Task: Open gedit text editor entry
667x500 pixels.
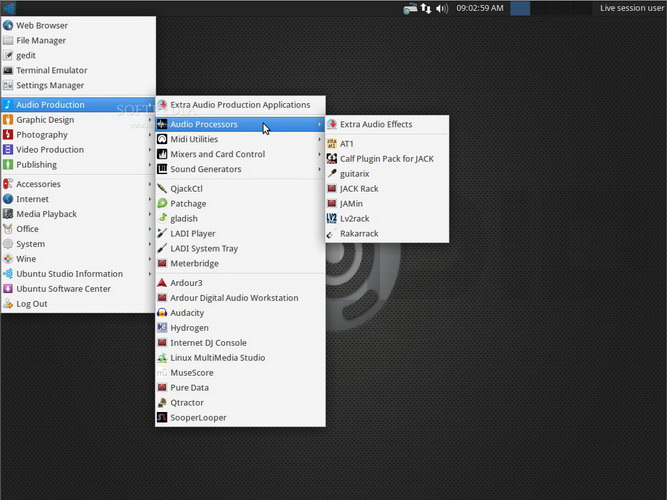Action: (78, 55)
